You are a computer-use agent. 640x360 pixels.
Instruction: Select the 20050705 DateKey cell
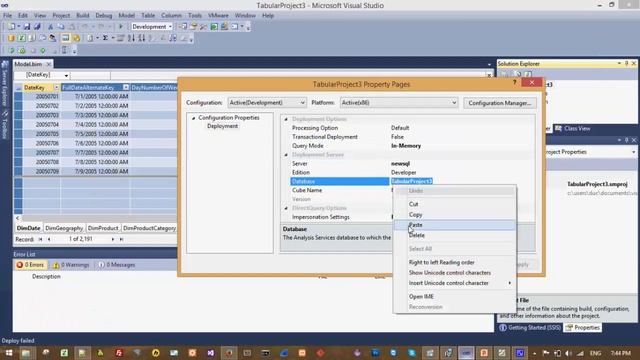(40, 134)
